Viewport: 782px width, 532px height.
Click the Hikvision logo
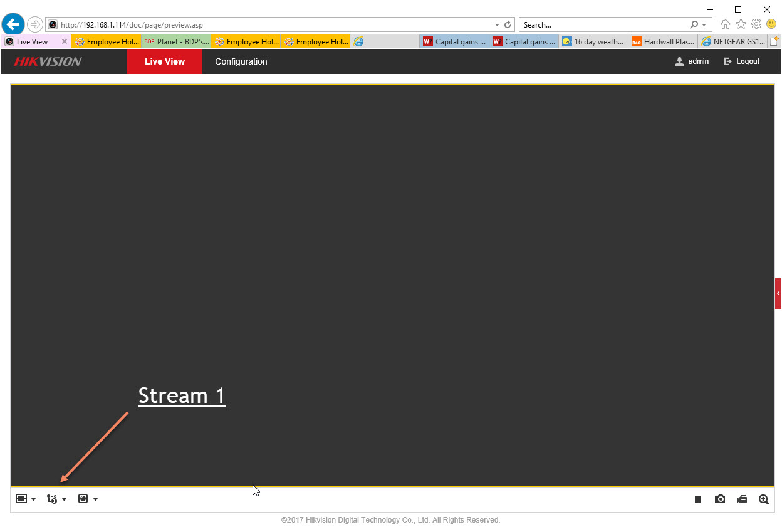coord(48,61)
